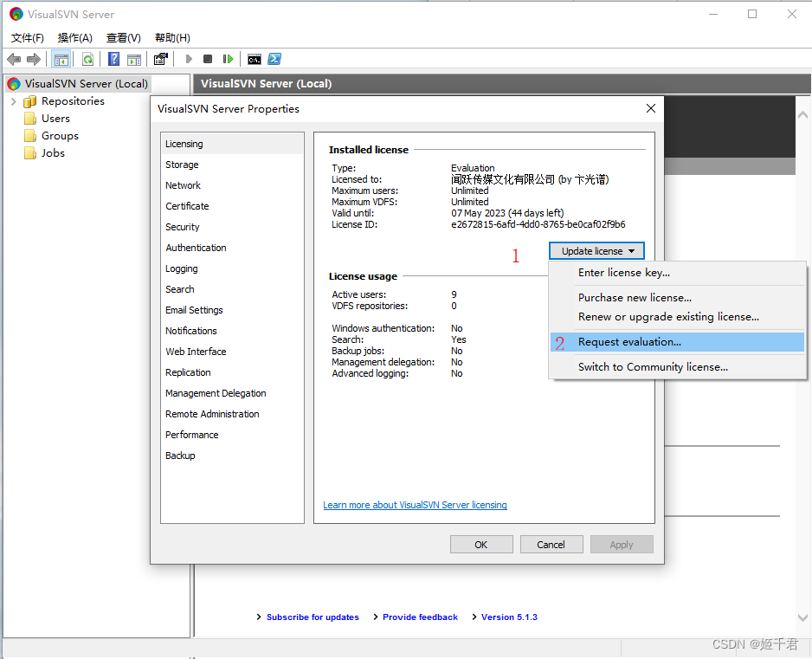
Task: Click the Refresh toolbar icon
Action: (x=88, y=59)
